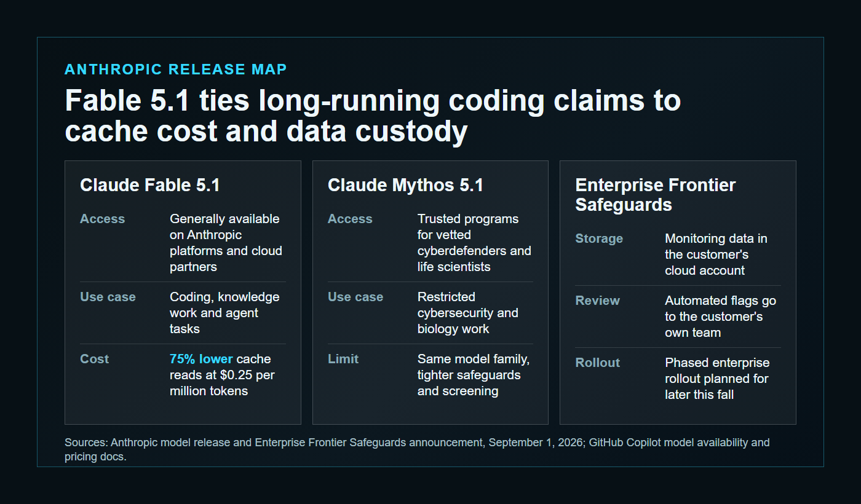Select "Coding, knowledge work and agent tasks"
The height and width of the screenshot is (504, 861).
[224, 313]
